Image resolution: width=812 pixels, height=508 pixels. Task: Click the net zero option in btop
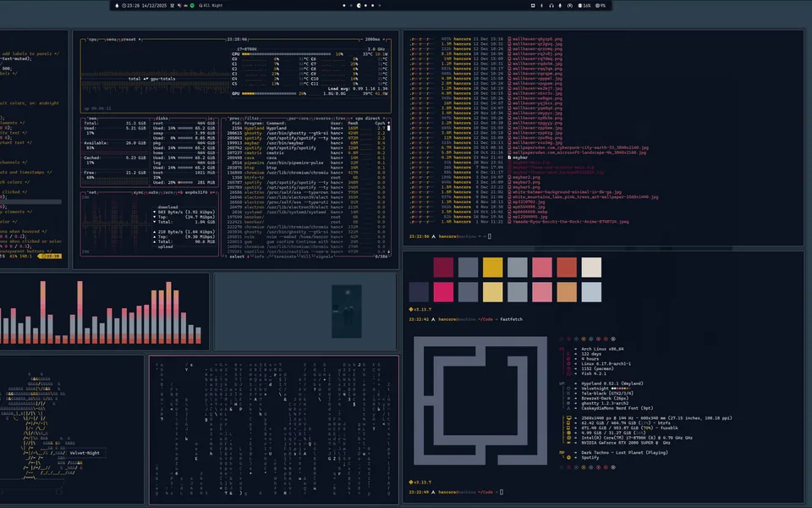pyautogui.click(x=167, y=192)
